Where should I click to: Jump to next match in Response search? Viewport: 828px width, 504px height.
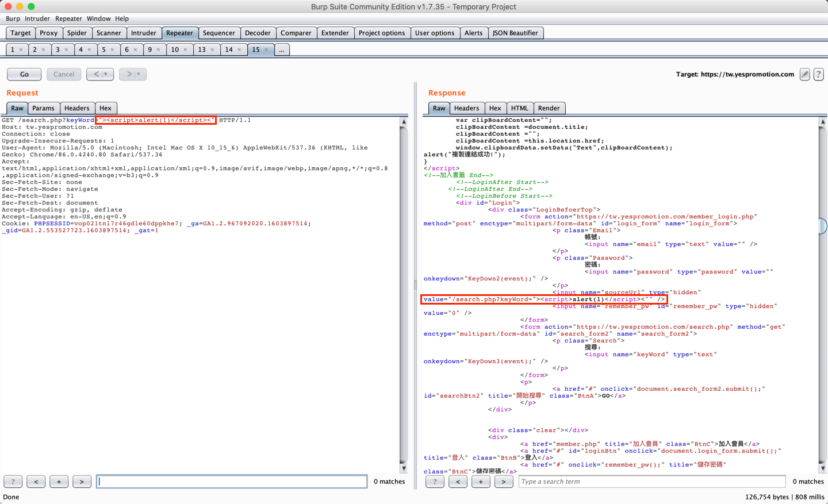(504, 482)
